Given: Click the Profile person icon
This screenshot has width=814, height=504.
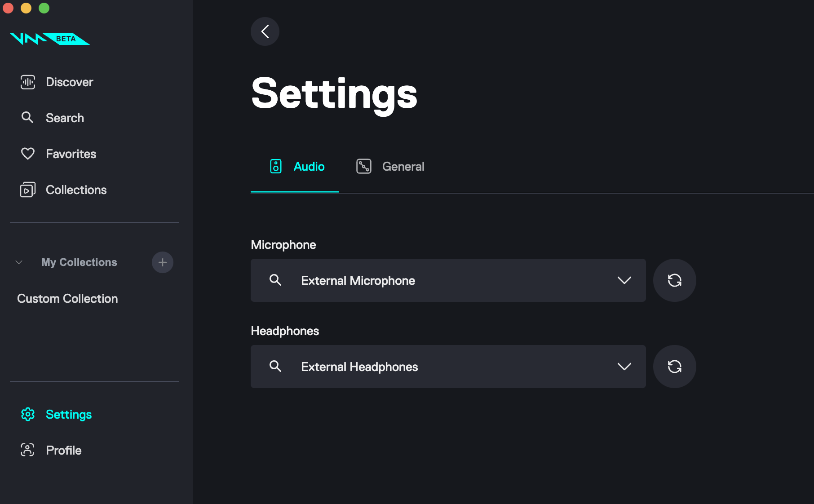Looking at the screenshot, I should tap(28, 450).
